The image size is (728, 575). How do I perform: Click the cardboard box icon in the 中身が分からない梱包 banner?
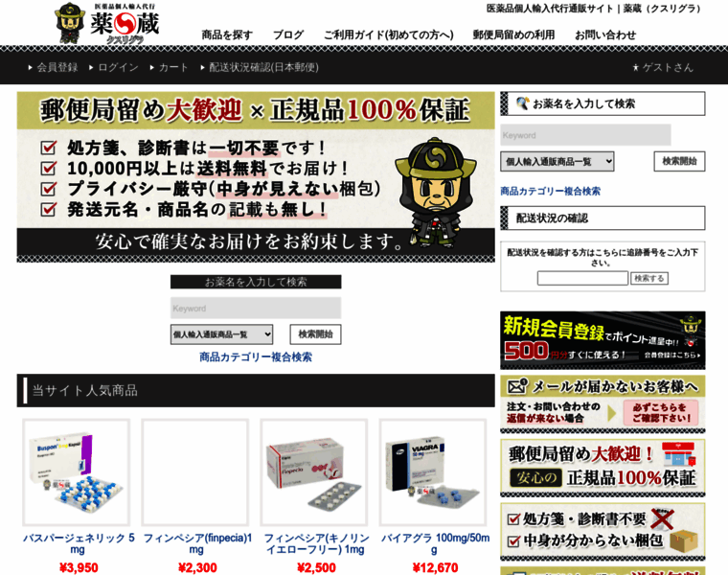(x=684, y=541)
